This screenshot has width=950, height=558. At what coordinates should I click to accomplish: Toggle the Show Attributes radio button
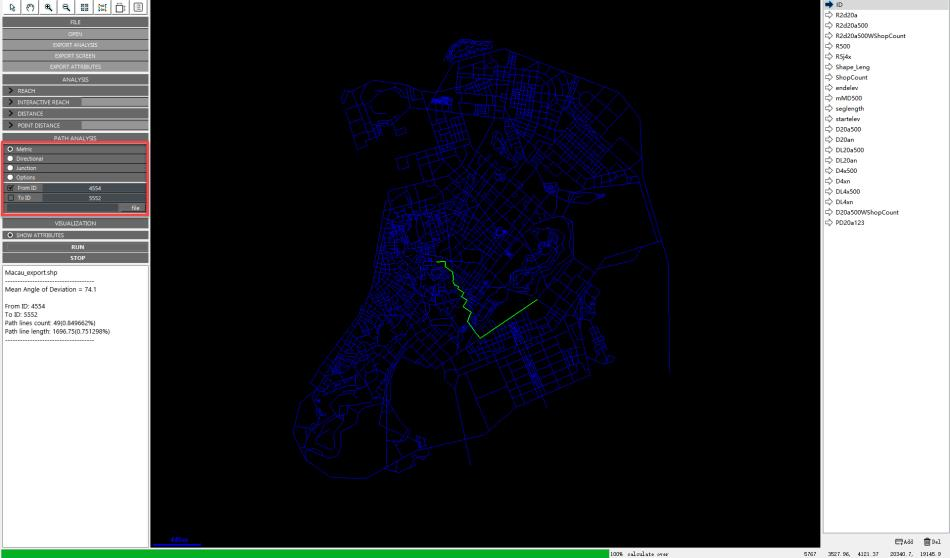10,235
